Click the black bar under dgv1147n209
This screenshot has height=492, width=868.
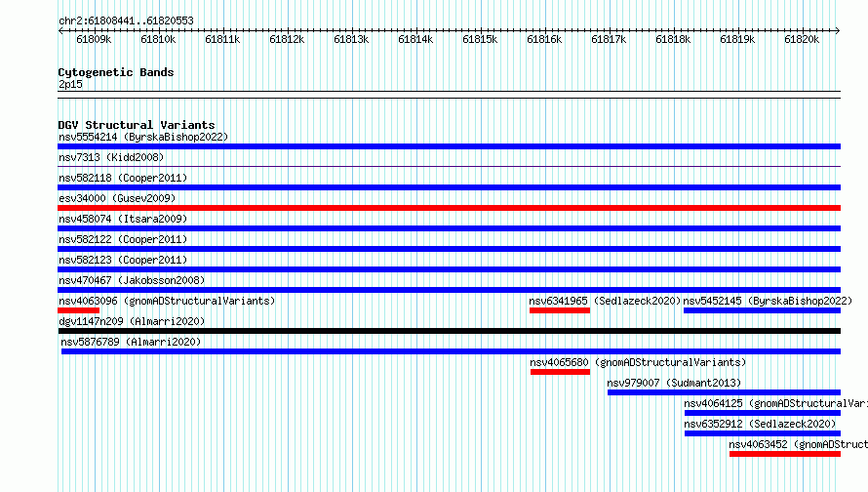coord(449,331)
